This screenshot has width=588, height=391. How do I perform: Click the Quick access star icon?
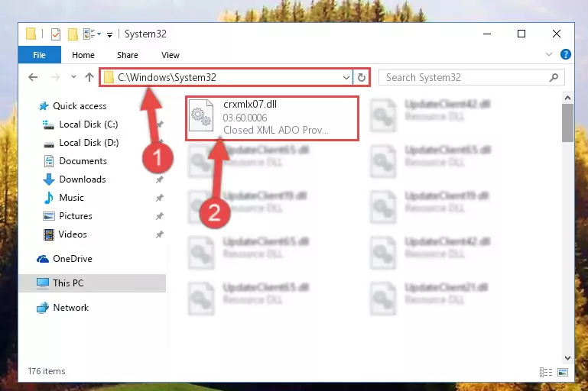(44, 106)
